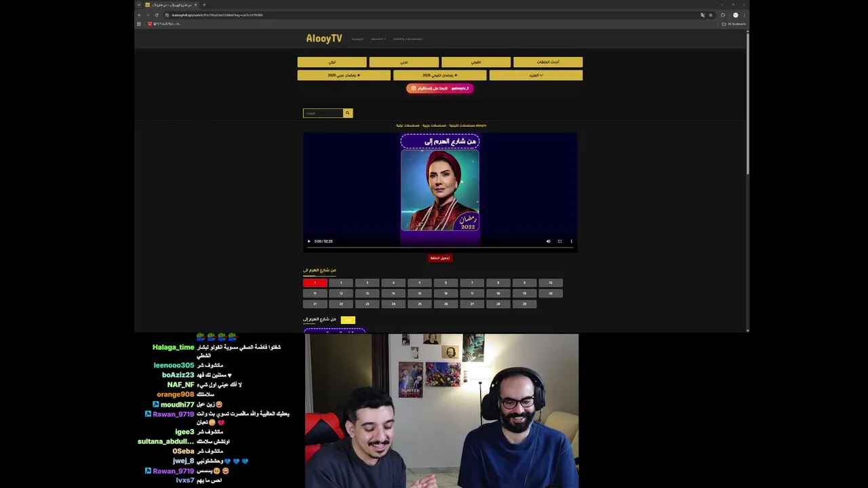Click the red download episode button
The height and width of the screenshot is (488, 868).
440,258
